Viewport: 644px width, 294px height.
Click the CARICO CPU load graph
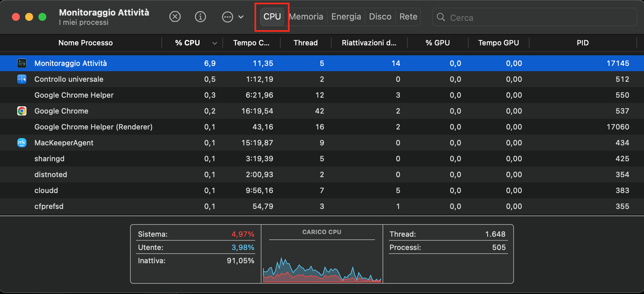[x=322, y=269]
